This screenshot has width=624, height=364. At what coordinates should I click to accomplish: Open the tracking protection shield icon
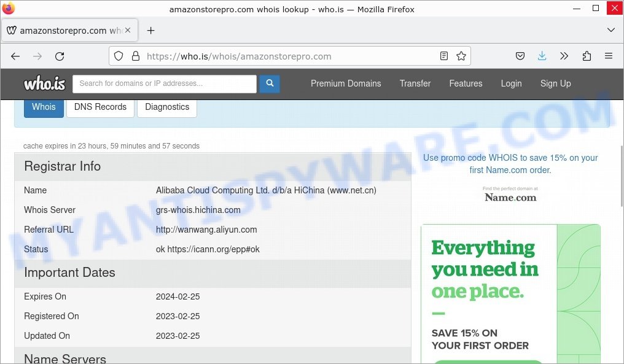tap(119, 56)
